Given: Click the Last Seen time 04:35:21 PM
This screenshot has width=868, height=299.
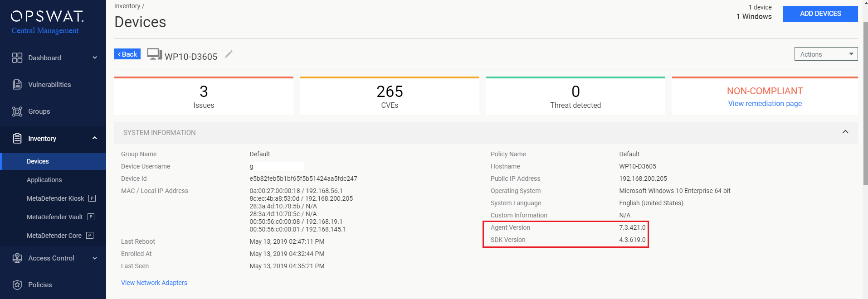Looking at the screenshot, I should click(307, 266).
